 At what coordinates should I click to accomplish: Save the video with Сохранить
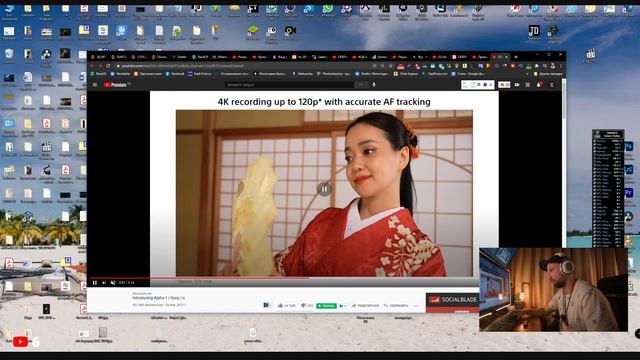(x=396, y=305)
